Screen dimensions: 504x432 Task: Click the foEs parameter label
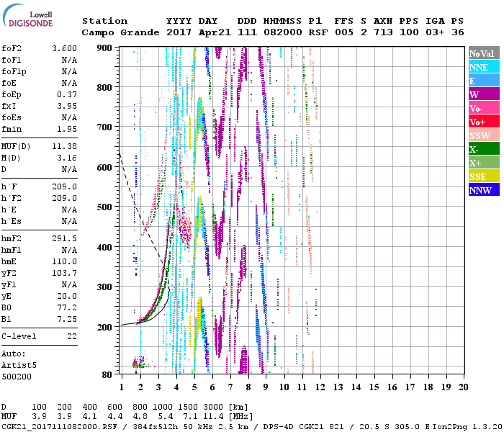12,118
